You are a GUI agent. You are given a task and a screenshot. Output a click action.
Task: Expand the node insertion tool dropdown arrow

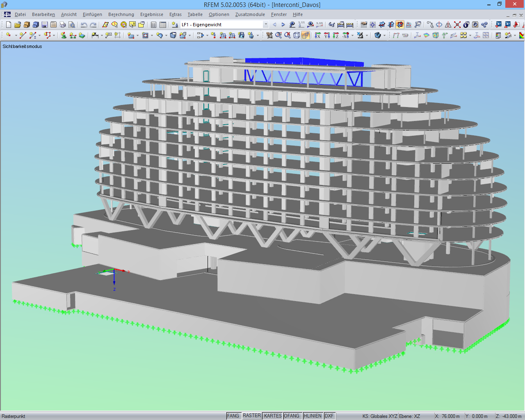(16, 36)
